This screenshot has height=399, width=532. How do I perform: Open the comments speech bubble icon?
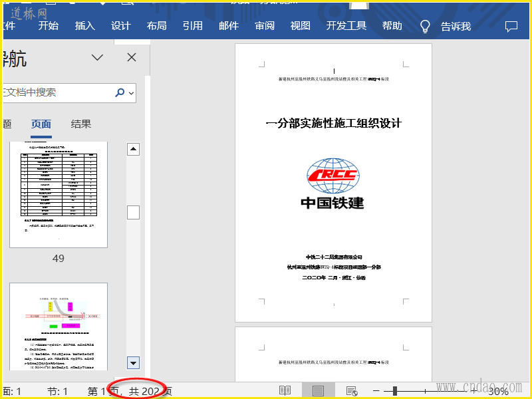click(511, 26)
